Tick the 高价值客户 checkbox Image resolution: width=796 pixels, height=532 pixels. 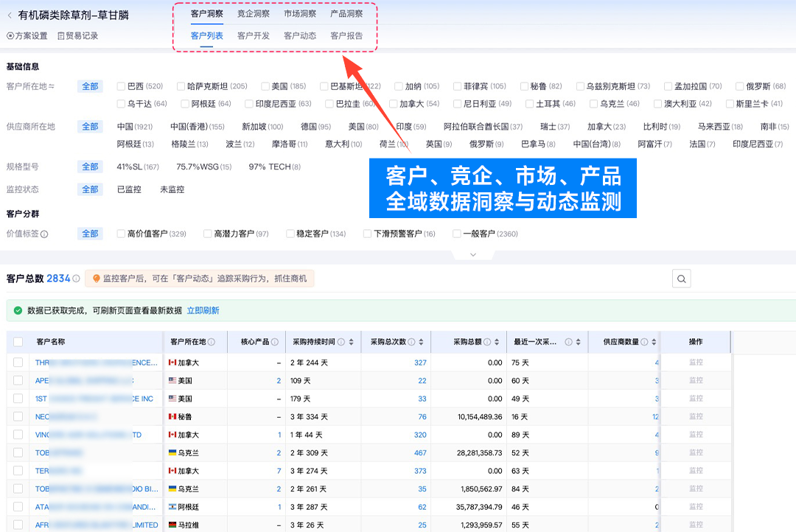[x=122, y=234]
